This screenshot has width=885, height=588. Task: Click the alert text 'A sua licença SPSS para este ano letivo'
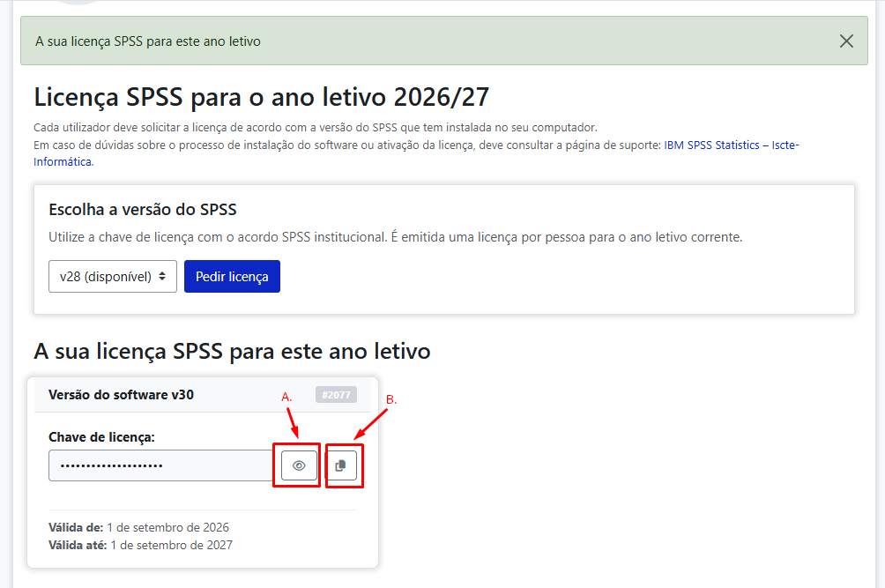[x=148, y=41]
